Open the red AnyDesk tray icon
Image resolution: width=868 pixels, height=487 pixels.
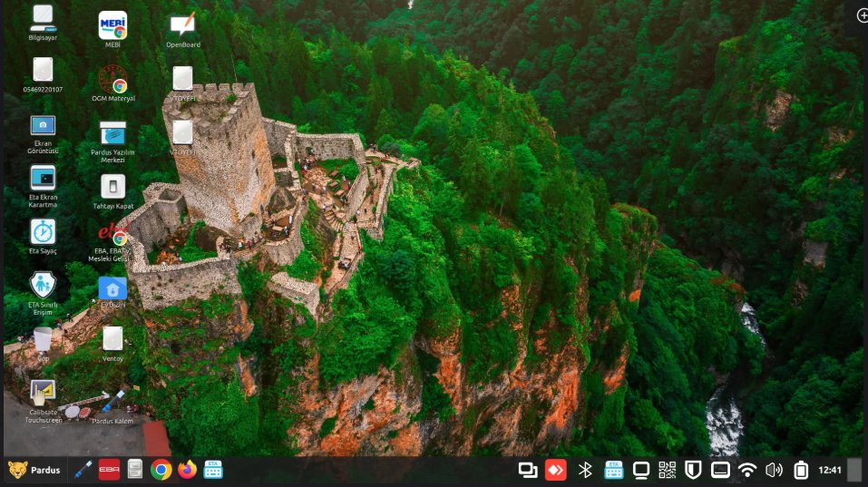pyautogui.click(x=556, y=471)
